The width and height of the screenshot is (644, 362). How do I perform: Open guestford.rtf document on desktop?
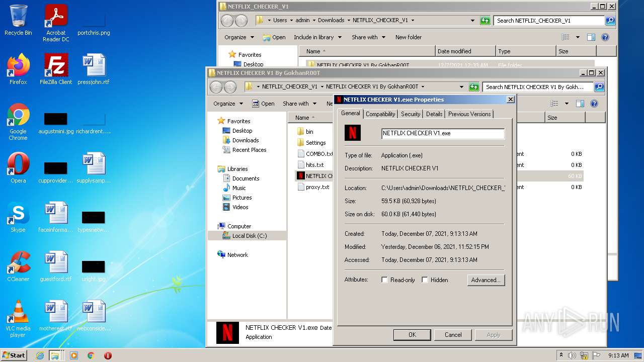pos(56,266)
